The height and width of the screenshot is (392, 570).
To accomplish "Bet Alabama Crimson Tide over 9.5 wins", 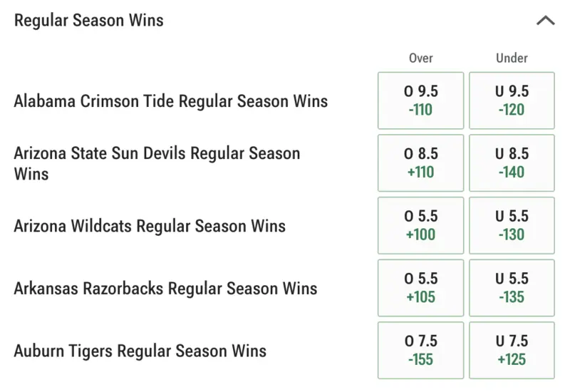I will 420,100.
